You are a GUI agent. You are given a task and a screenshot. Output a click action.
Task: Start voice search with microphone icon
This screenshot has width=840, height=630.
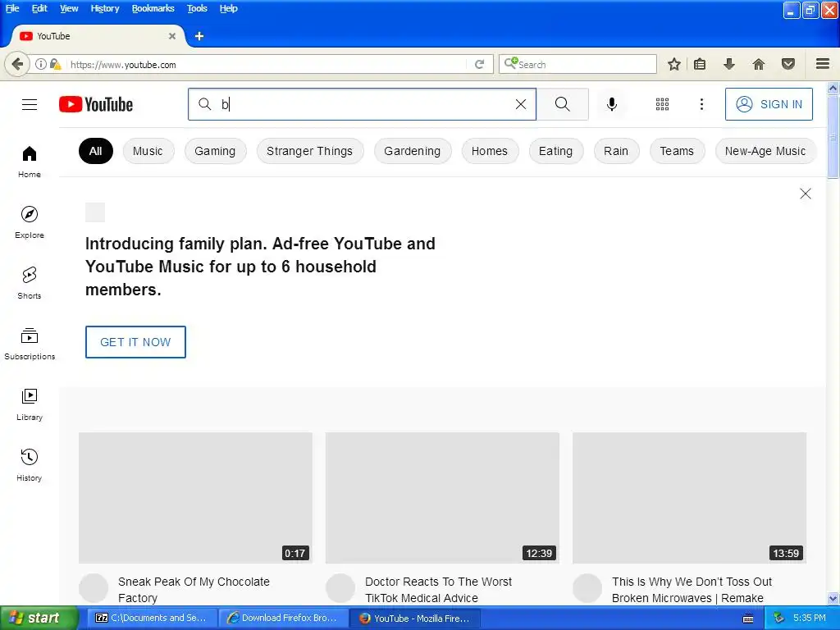pyautogui.click(x=612, y=104)
